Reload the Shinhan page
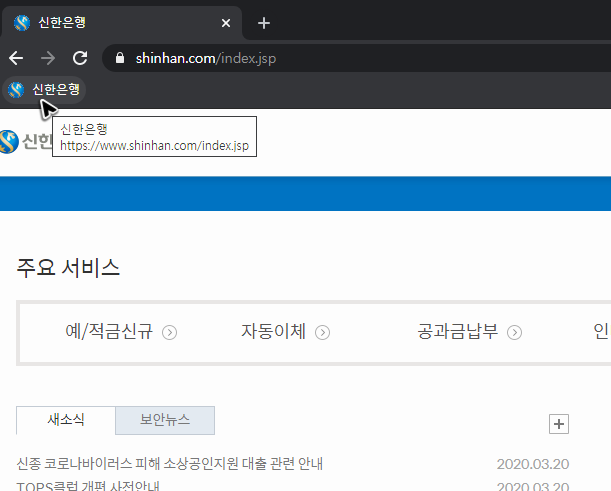 click(80, 58)
